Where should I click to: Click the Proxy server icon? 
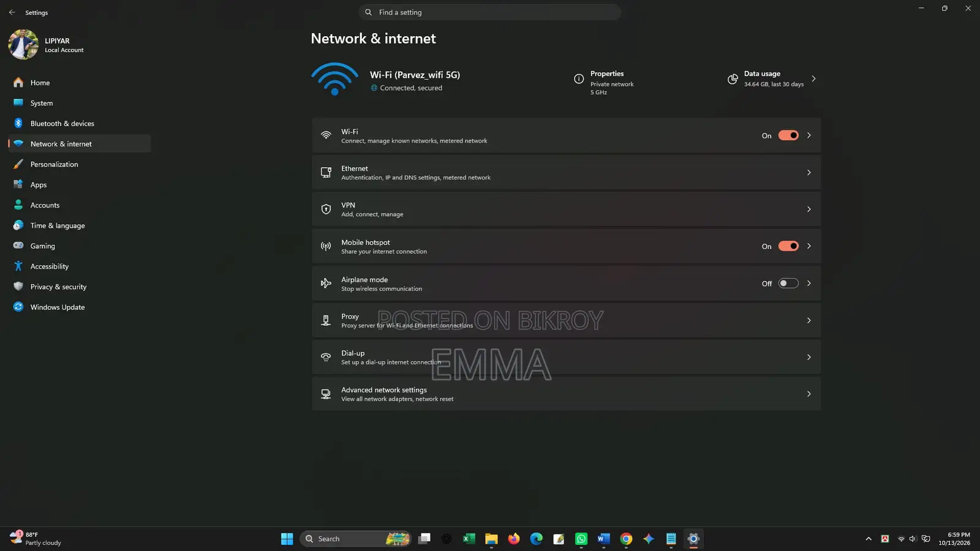click(x=326, y=320)
